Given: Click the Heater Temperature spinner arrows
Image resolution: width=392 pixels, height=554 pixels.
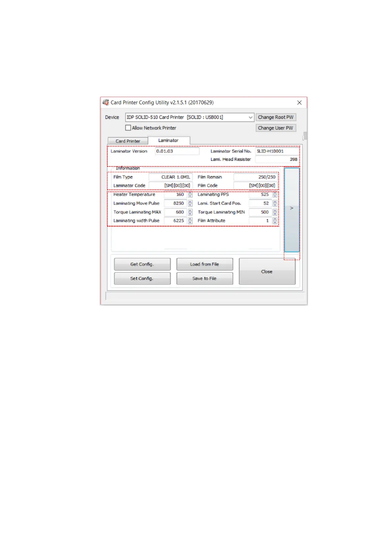Looking at the screenshot, I should (x=190, y=195).
